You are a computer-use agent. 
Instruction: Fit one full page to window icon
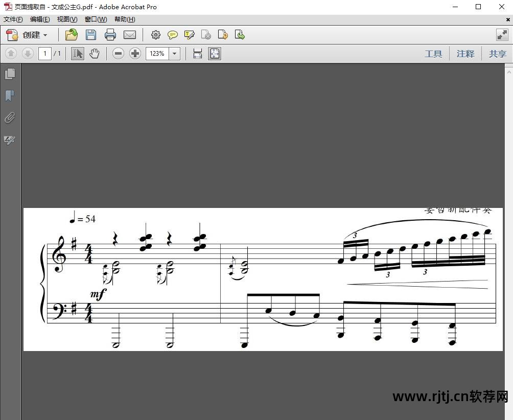pos(215,53)
